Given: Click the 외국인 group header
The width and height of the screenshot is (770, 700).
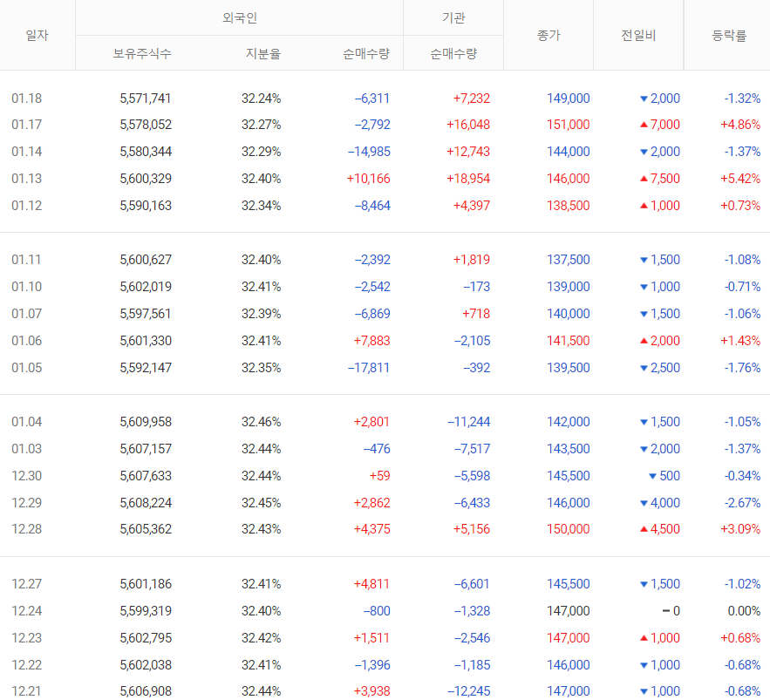Looking at the screenshot, I should coord(240,18).
